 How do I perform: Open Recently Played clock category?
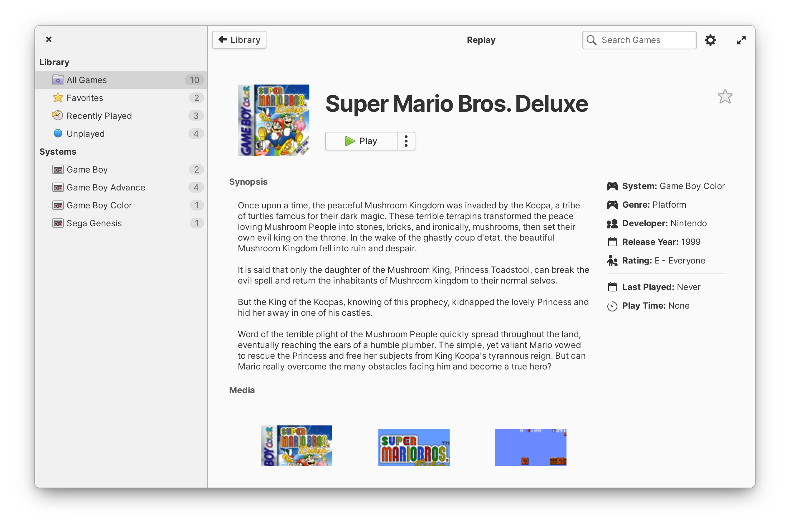point(99,116)
